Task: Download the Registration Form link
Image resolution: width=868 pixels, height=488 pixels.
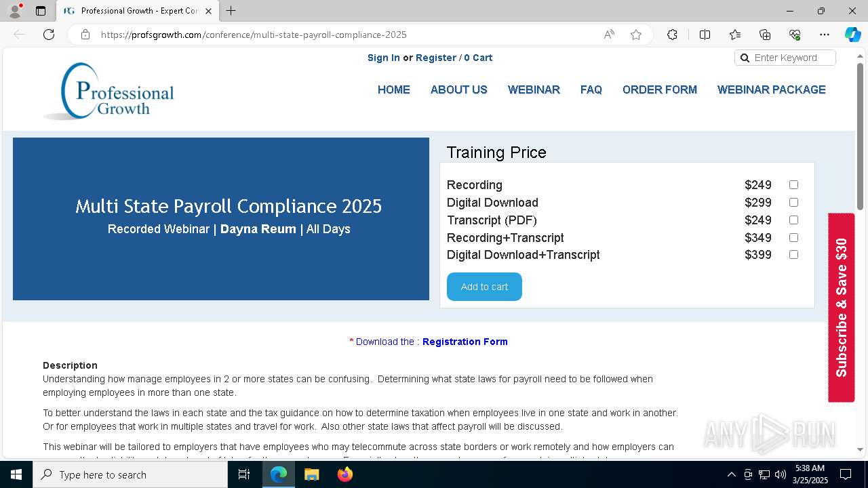Action: click(x=465, y=342)
